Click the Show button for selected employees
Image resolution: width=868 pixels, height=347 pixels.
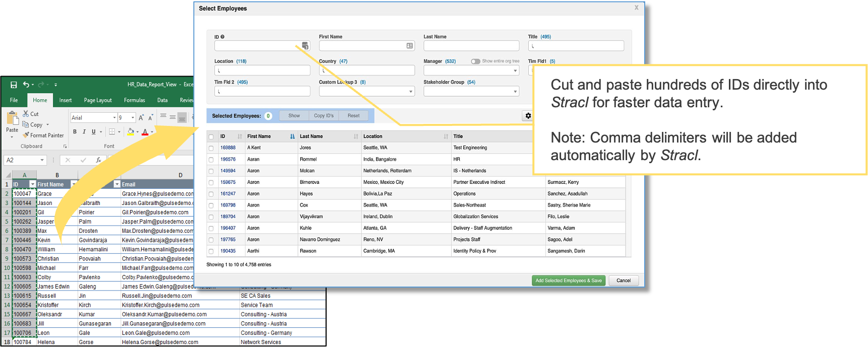click(294, 116)
